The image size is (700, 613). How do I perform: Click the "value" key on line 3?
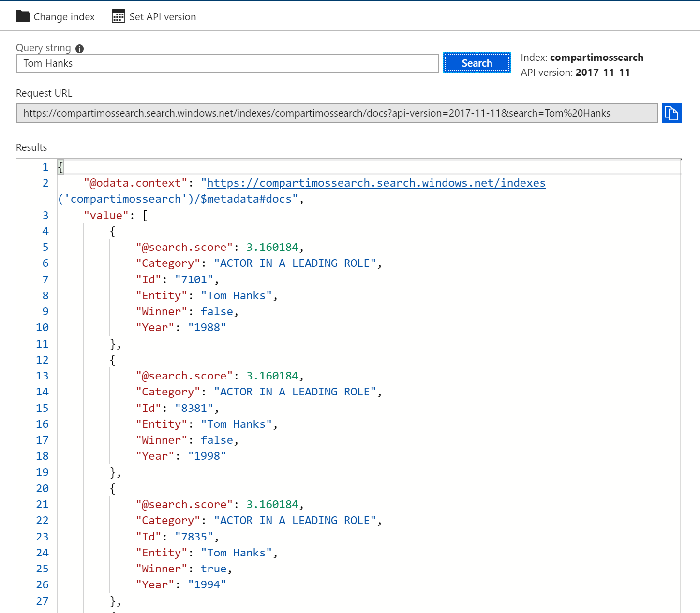click(x=106, y=215)
